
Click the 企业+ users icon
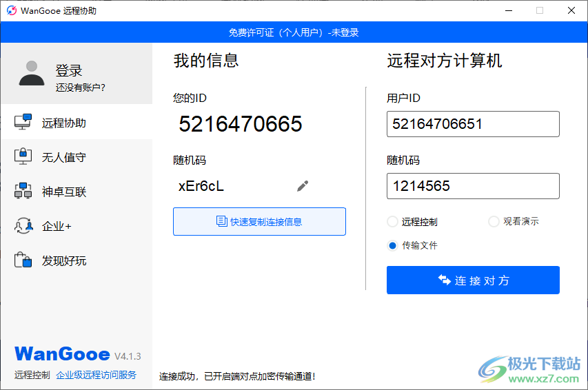[23, 226]
